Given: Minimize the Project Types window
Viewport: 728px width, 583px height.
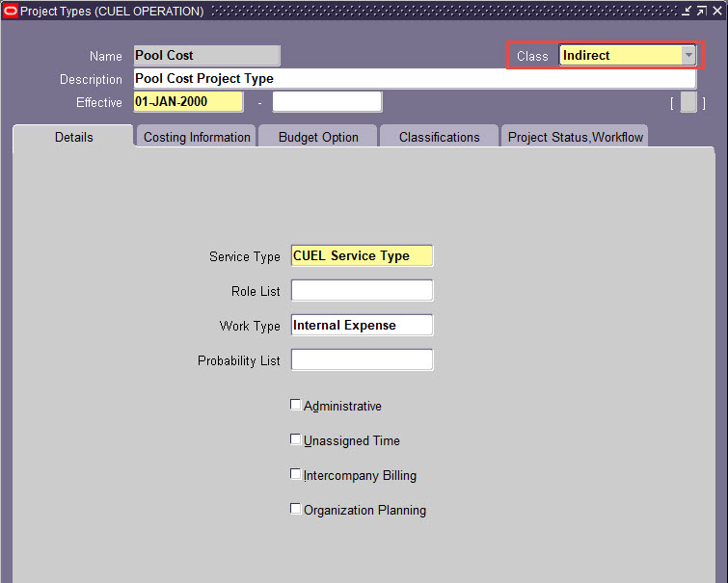Looking at the screenshot, I should (687, 11).
